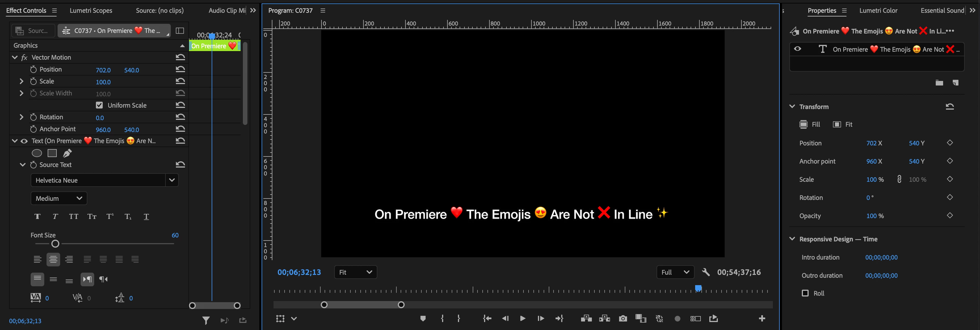The width and height of the screenshot is (980, 330).
Task: Select the free draw bezier pen mask
Action: click(x=67, y=153)
